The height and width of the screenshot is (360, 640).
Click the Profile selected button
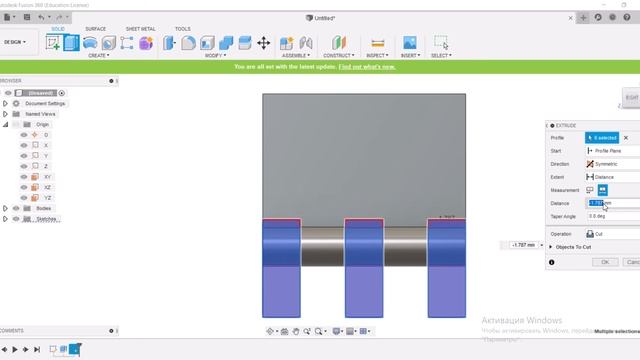(x=602, y=138)
